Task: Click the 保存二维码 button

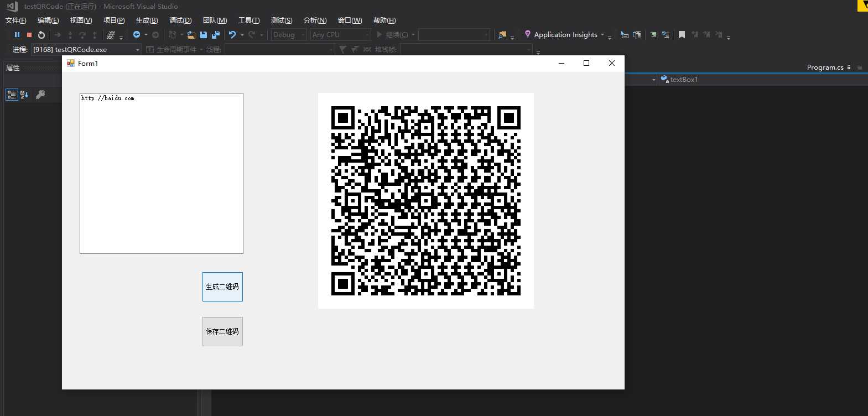Action: [x=222, y=331]
